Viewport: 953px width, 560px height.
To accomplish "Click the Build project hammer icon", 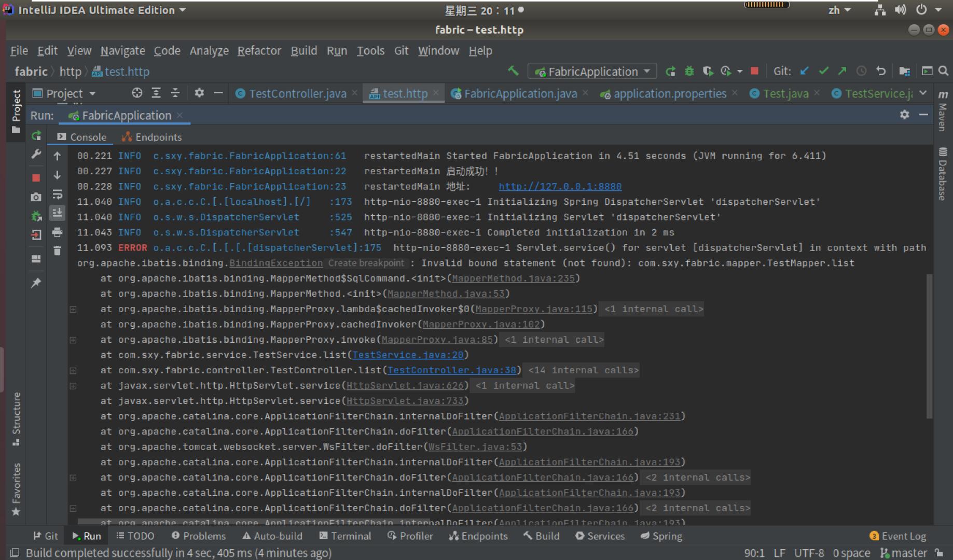I will tap(513, 71).
